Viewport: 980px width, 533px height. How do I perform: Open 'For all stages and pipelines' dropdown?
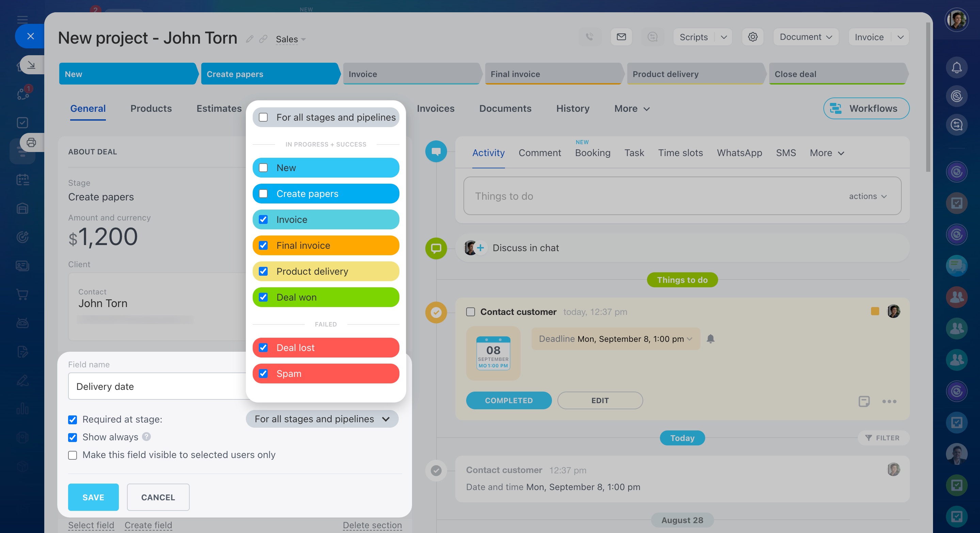coord(322,419)
